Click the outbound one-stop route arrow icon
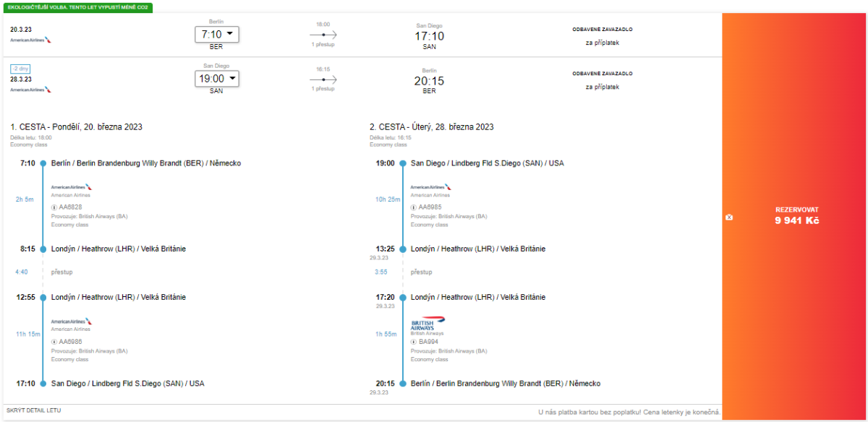This screenshot has height=422, width=868. click(323, 35)
